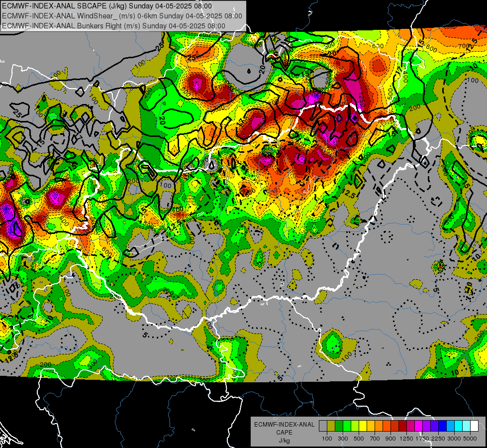Pick the dark green legend swatch

pyautogui.click(x=339, y=426)
